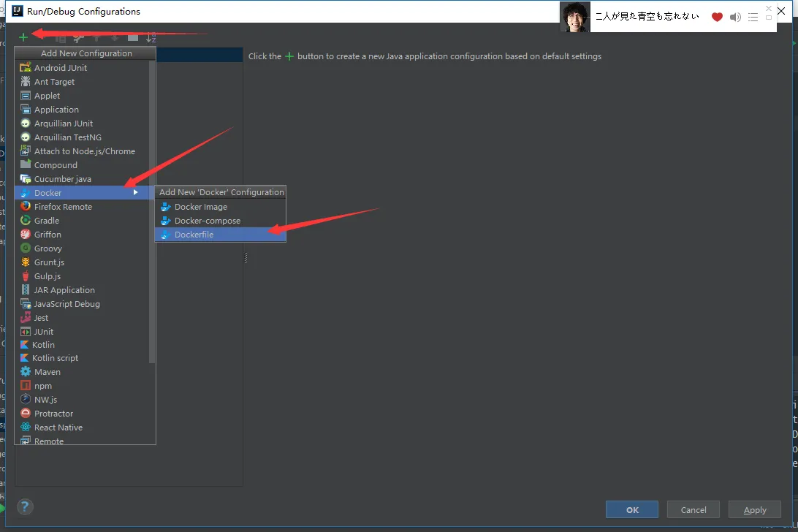798x532 pixels.
Task: Open the playlist icon in music widget
Action: [x=753, y=18]
